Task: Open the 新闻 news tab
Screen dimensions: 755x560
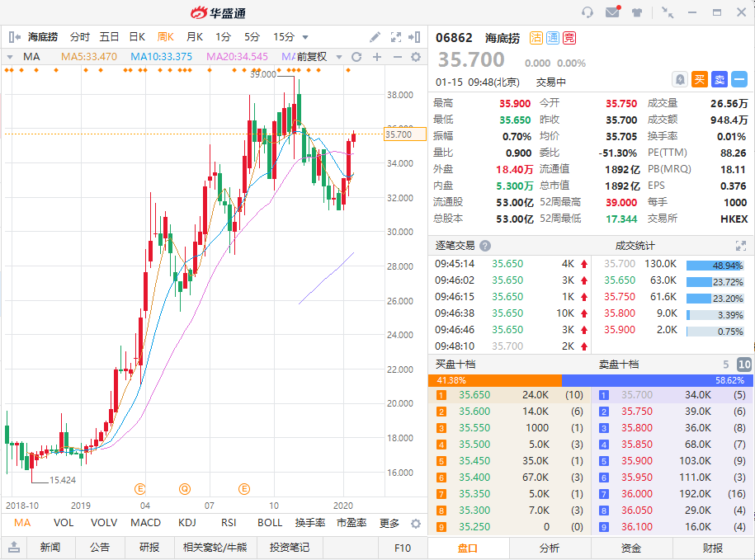Action: tap(50, 548)
